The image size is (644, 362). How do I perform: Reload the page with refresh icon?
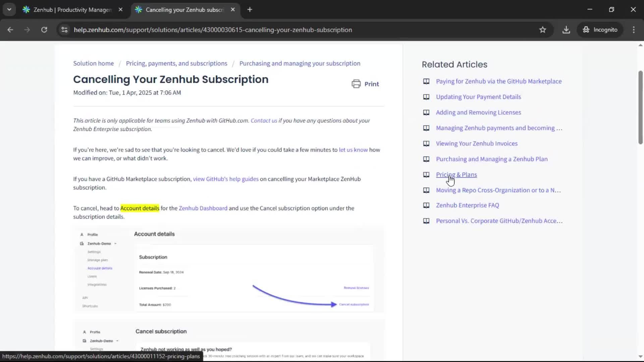point(44,30)
